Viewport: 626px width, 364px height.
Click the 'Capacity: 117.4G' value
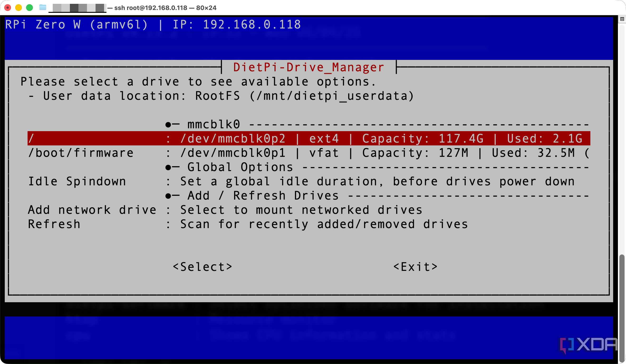point(423,138)
